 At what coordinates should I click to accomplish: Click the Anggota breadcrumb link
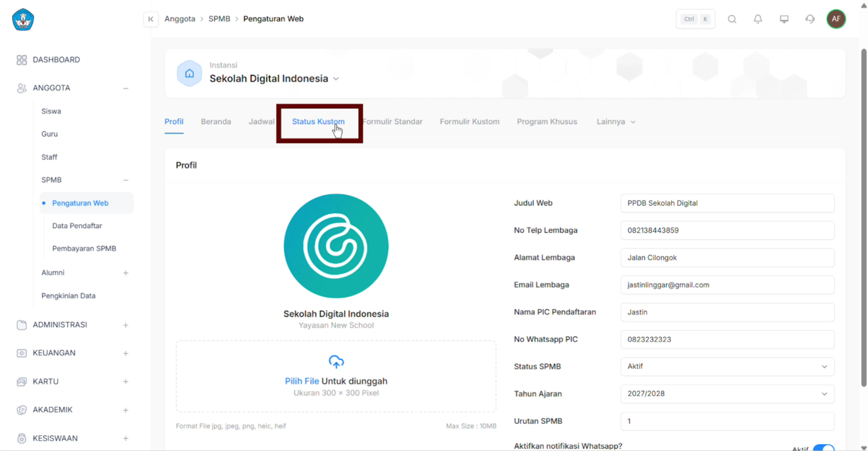tap(180, 19)
